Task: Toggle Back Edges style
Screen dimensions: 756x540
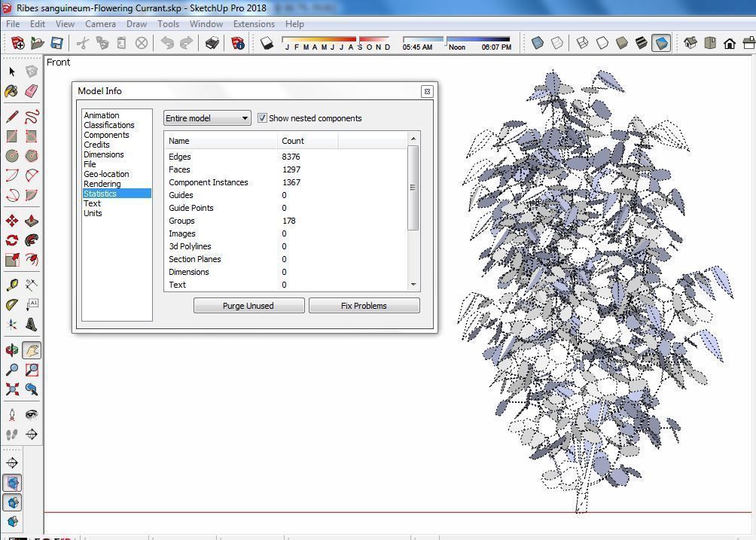Action: pos(557,44)
